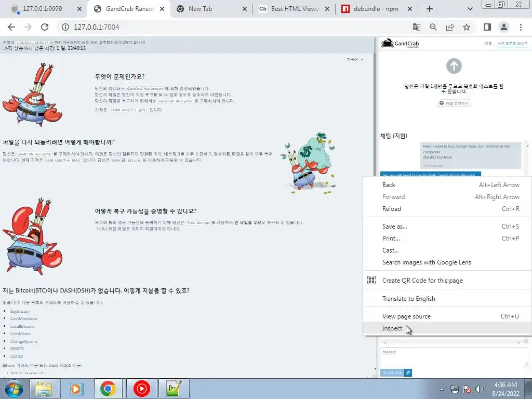Open the Chrome profile avatar

(x=504, y=27)
